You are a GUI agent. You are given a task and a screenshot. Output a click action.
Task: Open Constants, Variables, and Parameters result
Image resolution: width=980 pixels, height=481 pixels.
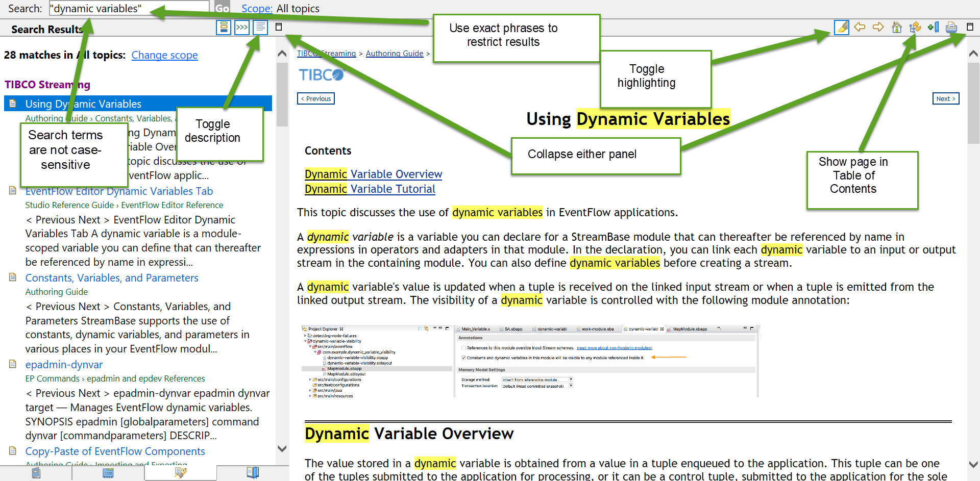coord(112,278)
